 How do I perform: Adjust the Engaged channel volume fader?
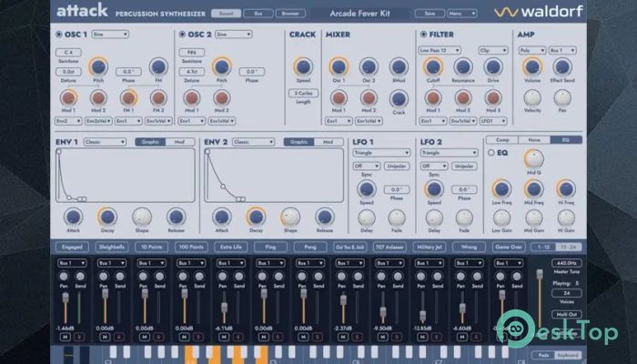(65, 298)
